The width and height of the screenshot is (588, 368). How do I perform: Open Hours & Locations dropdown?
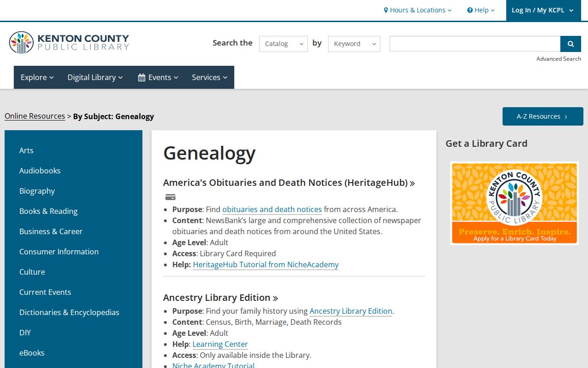[418, 10]
